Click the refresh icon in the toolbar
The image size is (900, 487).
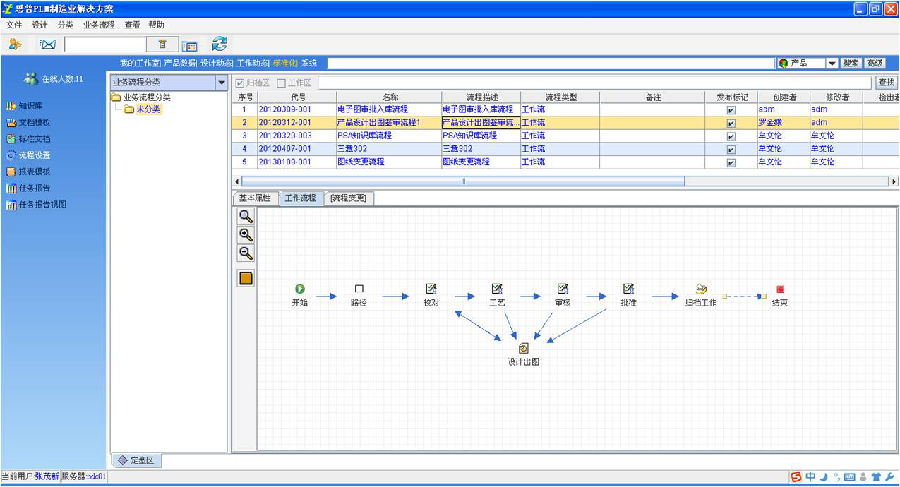[219, 43]
